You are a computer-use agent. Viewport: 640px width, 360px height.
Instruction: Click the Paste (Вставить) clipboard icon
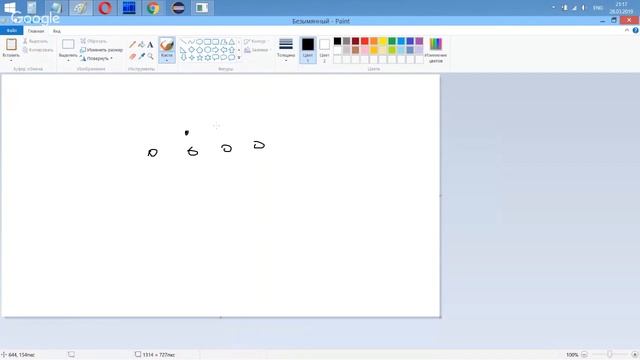click(x=11, y=44)
